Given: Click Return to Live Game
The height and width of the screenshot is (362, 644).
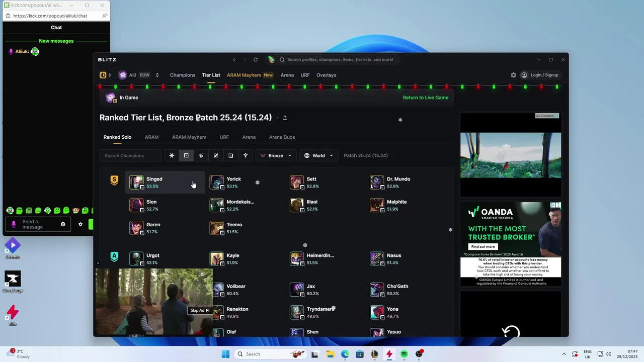Looking at the screenshot, I should (426, 98).
